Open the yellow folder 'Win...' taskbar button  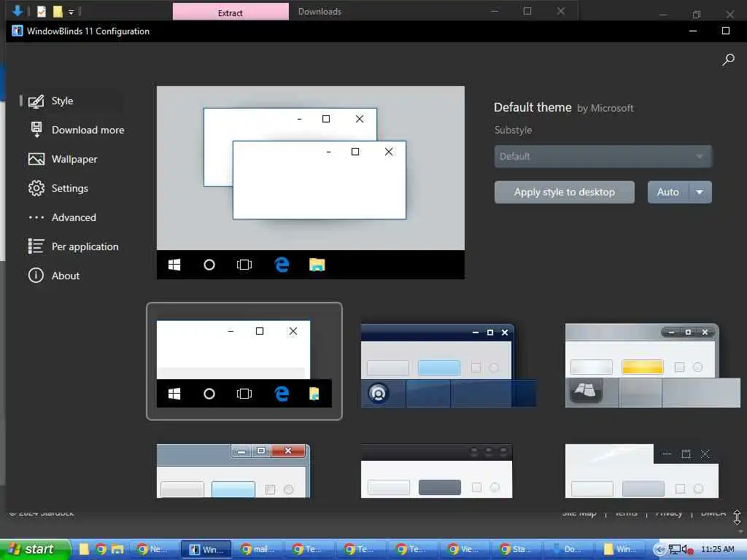[x=619, y=550]
